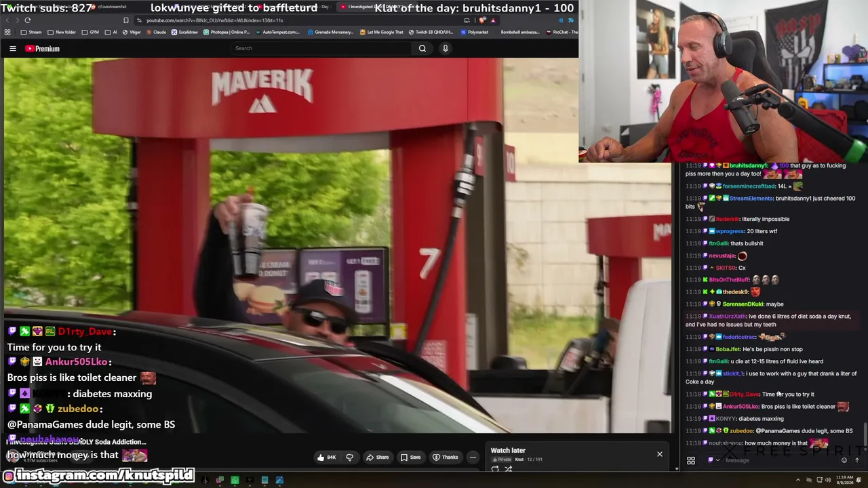868x488 pixels.
Task: Open username bruhitsdanny1 in chat
Action: pyautogui.click(x=749, y=166)
